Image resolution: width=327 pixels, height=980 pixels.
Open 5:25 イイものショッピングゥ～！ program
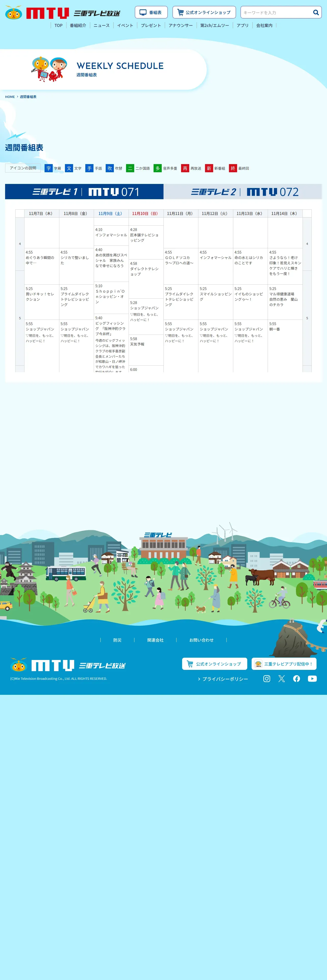(250, 302)
